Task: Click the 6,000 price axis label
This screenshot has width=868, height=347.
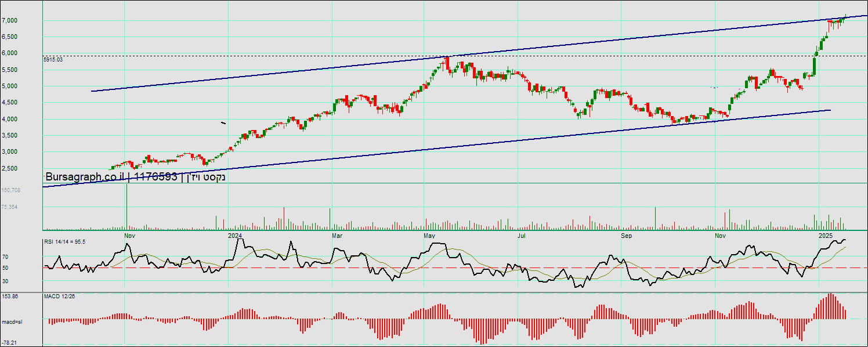Action: pos(10,53)
